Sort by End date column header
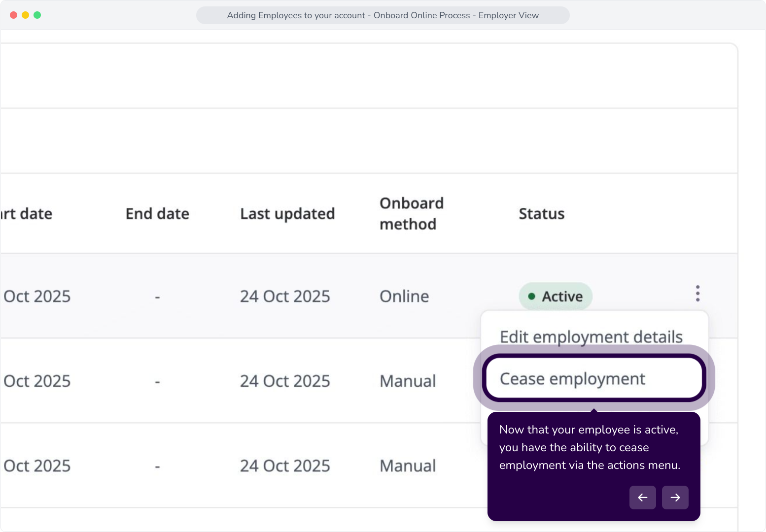The image size is (766, 532). pyautogui.click(x=157, y=214)
